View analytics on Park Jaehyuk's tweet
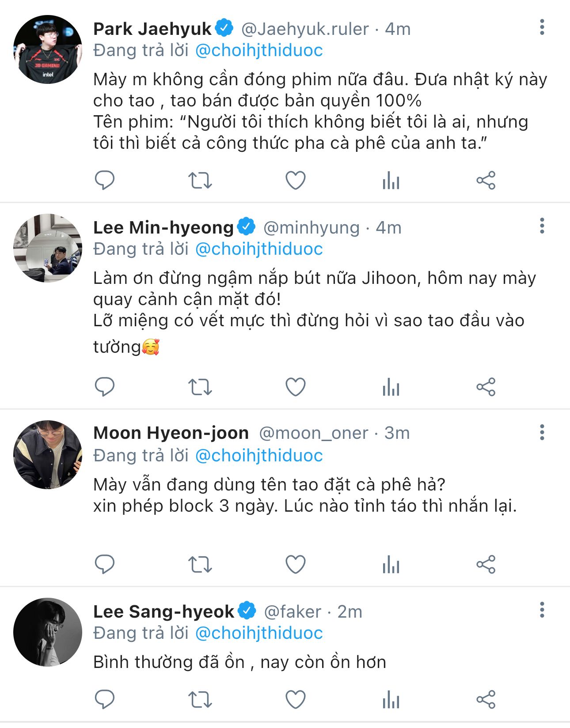The image size is (570, 728). pyautogui.click(x=391, y=180)
